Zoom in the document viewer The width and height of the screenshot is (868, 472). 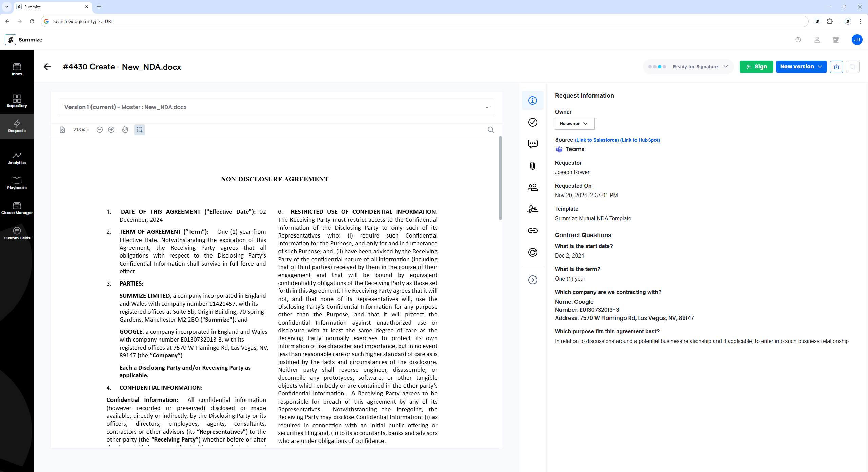(111, 130)
